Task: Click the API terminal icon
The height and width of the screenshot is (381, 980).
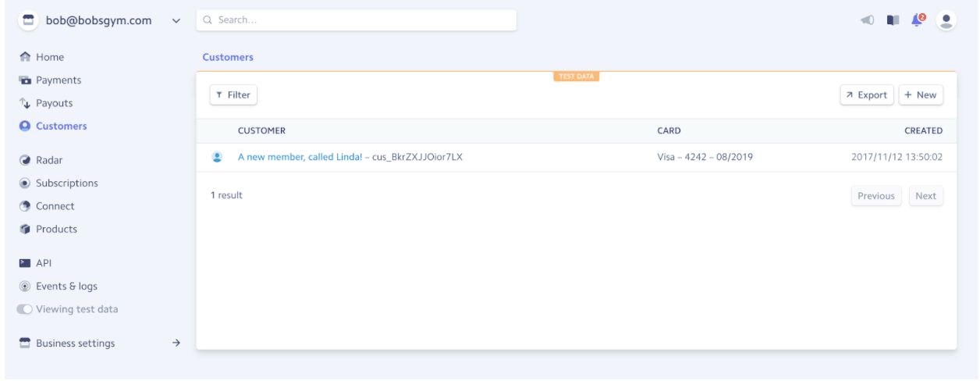Action: click(25, 263)
